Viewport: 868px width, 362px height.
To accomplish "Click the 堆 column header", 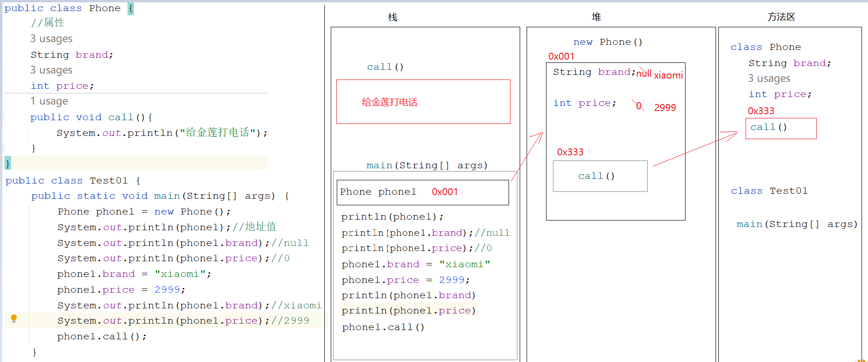I will 596,17.
